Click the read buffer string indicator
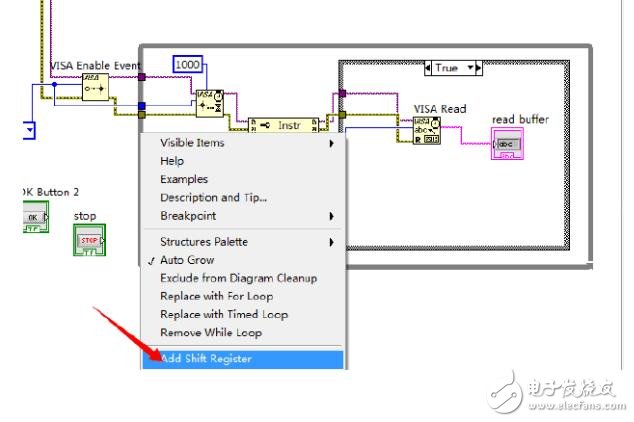This screenshot has height=422, width=634. click(x=507, y=143)
